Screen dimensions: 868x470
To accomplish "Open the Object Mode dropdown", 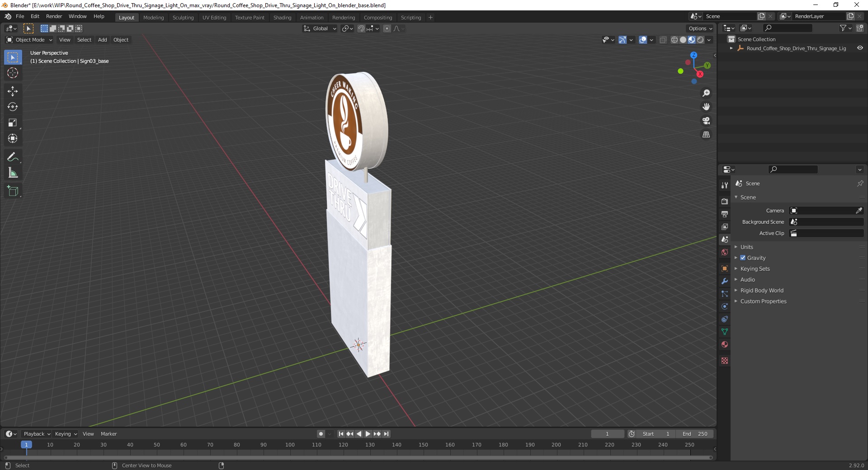I will pyautogui.click(x=29, y=40).
